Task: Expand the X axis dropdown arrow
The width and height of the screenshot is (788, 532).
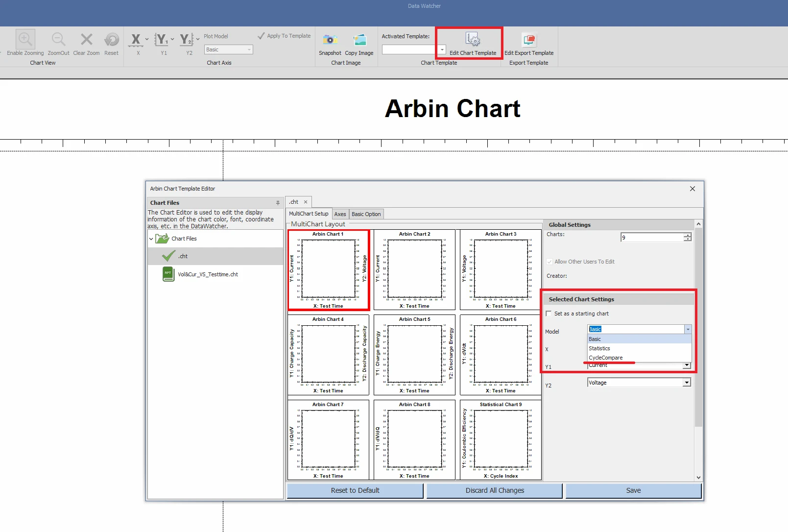Action: pyautogui.click(x=147, y=39)
